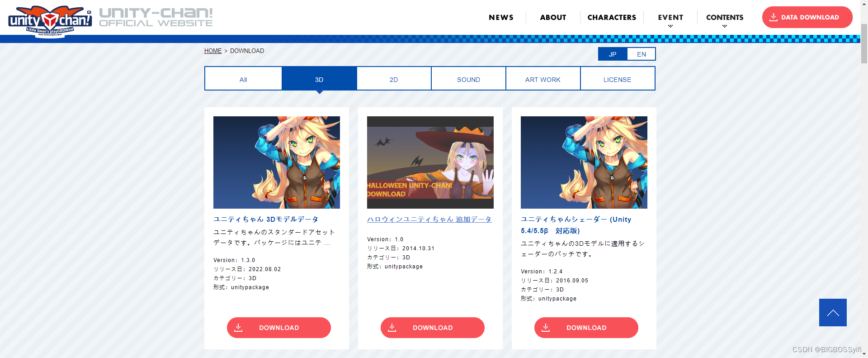Open the Unity-chan shader thumbnail image
Viewport: 868px width, 358px height.
[584, 162]
